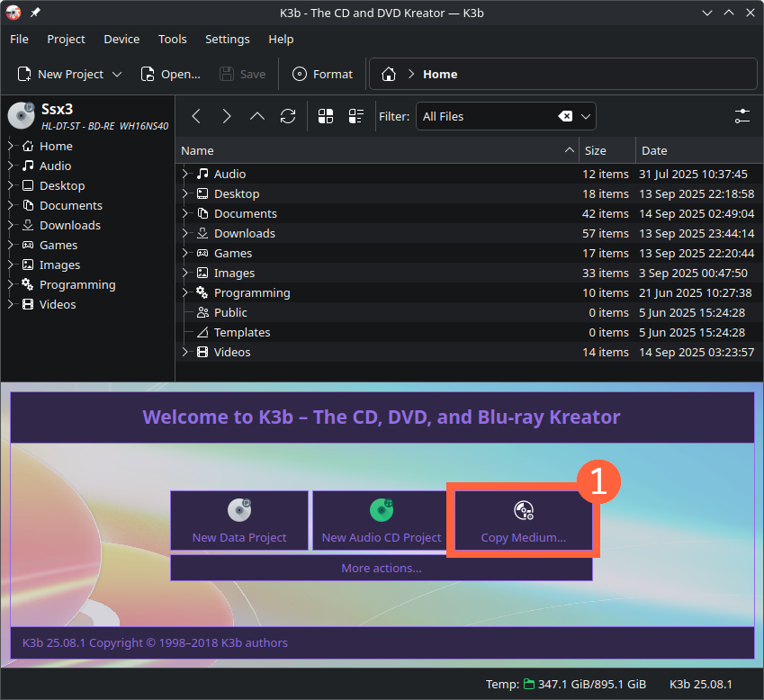
Task: Click the filter options sliders control
Action: (x=742, y=116)
